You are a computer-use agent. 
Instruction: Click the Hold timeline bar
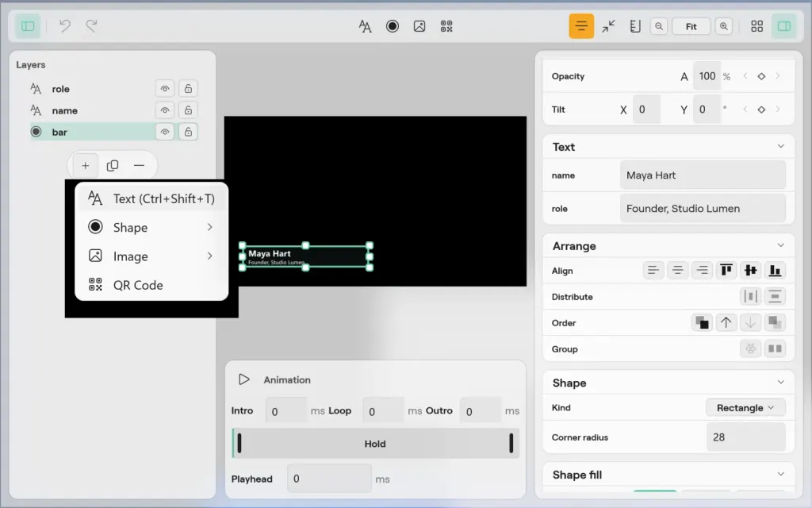point(375,444)
